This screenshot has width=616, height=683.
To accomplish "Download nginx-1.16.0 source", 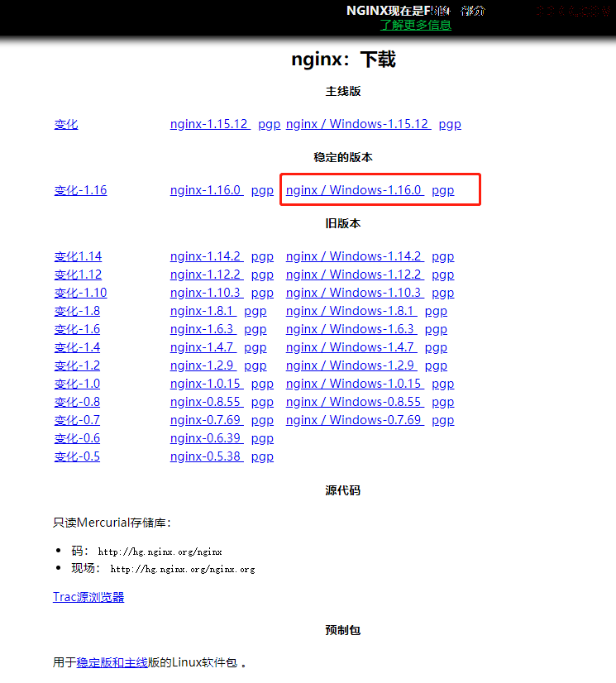I will click(x=207, y=190).
